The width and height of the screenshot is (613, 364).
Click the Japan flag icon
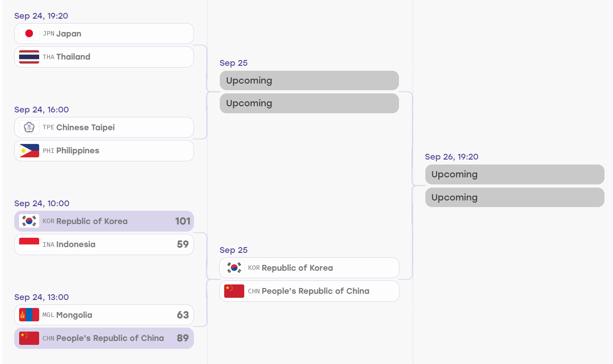pos(29,34)
